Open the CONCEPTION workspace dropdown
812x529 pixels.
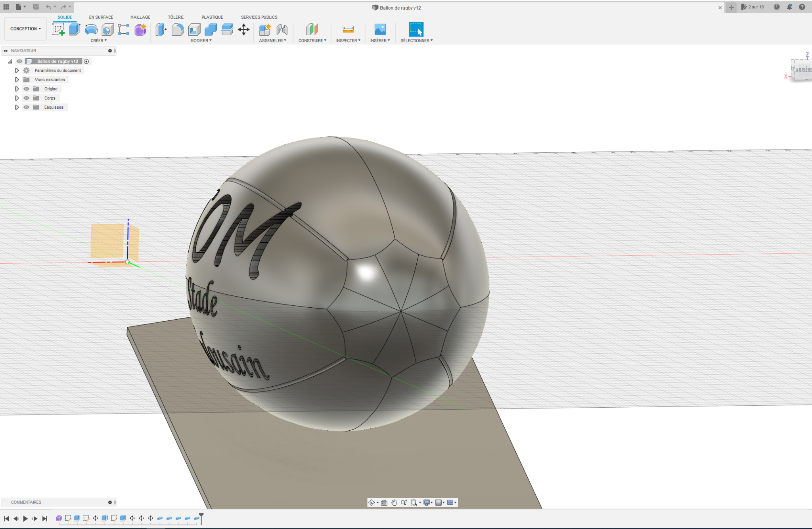point(25,29)
